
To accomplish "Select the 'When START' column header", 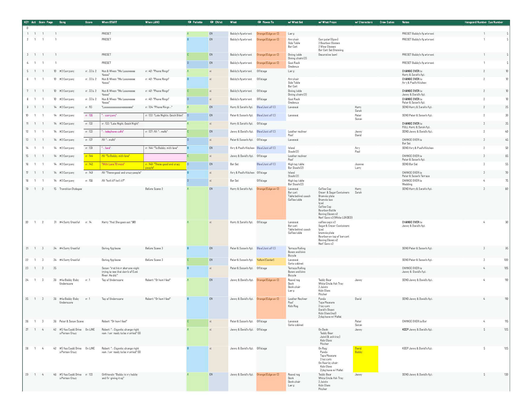I will tap(109, 22).
